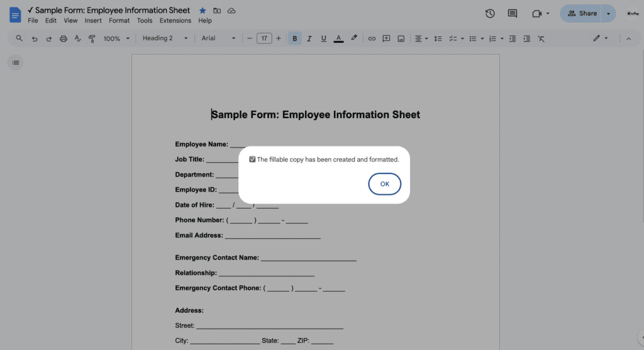Screen dimensions: 644x350
Task: Show the document outline icon
Action: [x=16, y=63]
